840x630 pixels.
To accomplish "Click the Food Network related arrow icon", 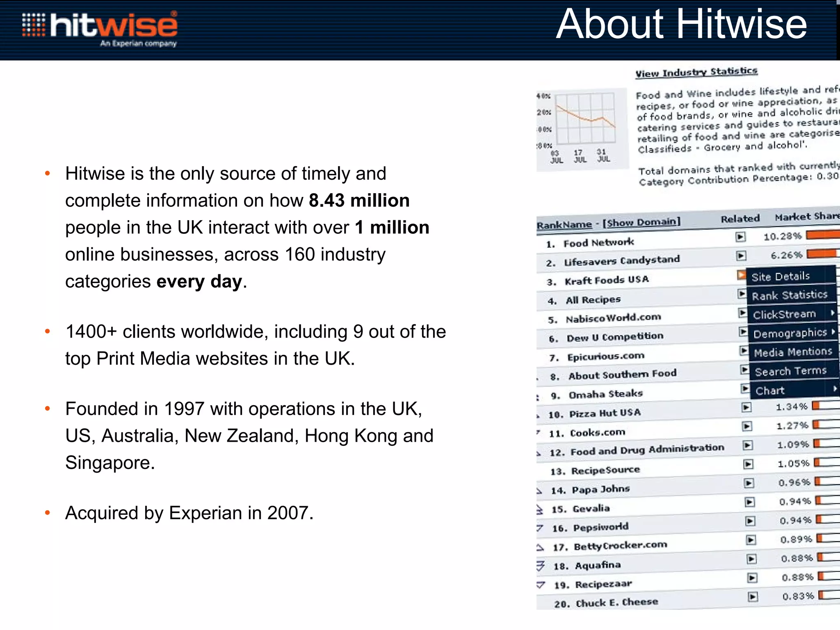I will 740,237.
